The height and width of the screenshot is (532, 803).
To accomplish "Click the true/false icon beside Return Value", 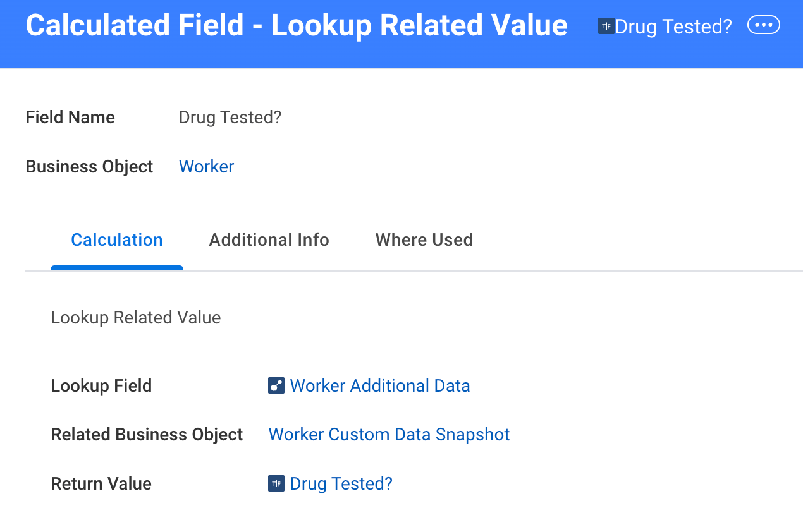I will (x=276, y=484).
